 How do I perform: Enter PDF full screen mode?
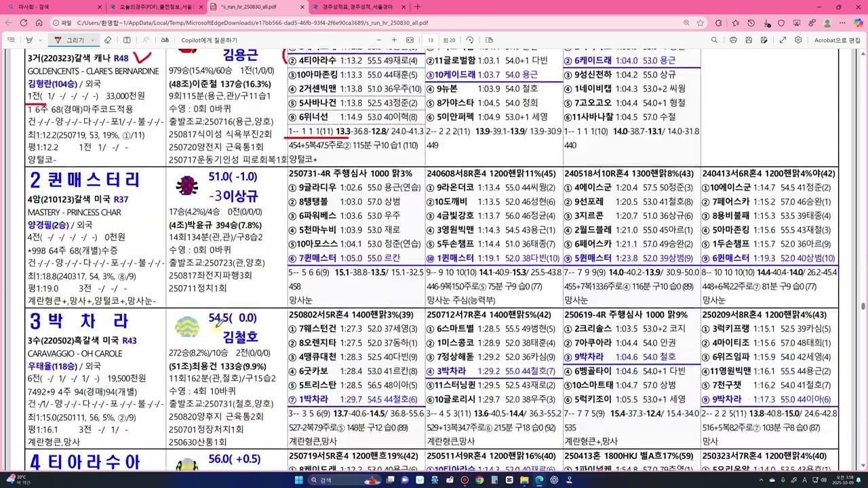[x=782, y=40]
